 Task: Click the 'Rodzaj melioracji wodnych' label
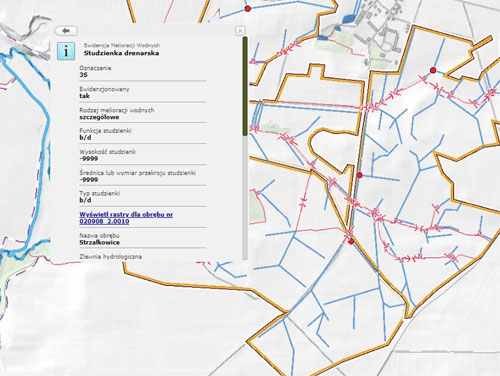point(117,110)
